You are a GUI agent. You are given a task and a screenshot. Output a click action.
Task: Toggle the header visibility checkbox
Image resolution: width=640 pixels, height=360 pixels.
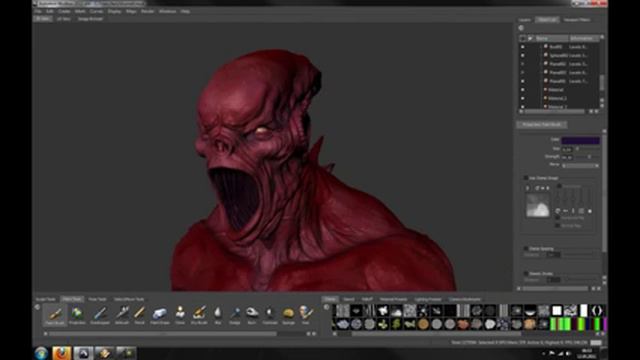click(522, 38)
